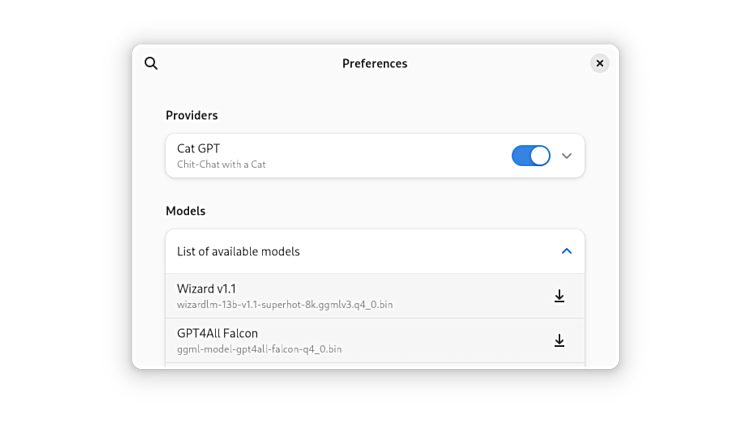752x423 pixels.
Task: Click the Providers section heading
Action: [192, 116]
